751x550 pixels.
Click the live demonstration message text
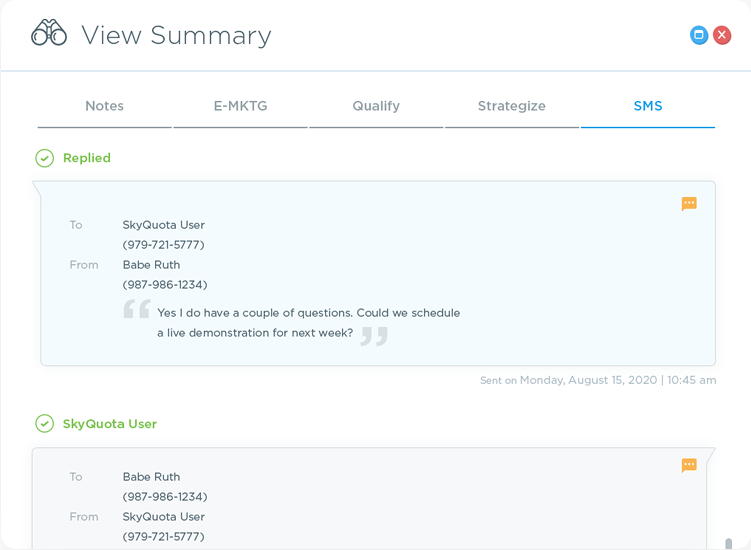[308, 322]
